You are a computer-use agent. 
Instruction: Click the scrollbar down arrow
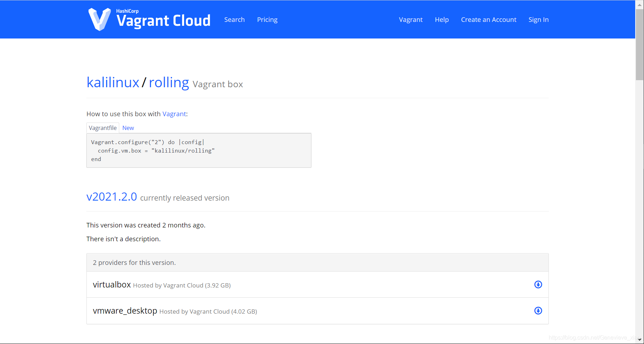pyautogui.click(x=639, y=340)
